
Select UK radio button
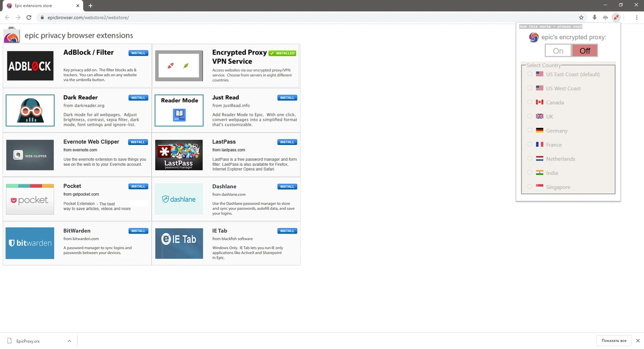tap(530, 117)
